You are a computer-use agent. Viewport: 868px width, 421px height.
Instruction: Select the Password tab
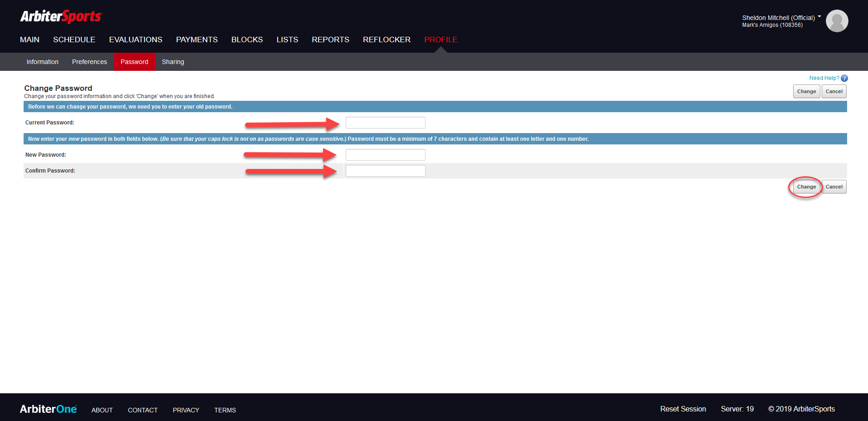coord(134,62)
